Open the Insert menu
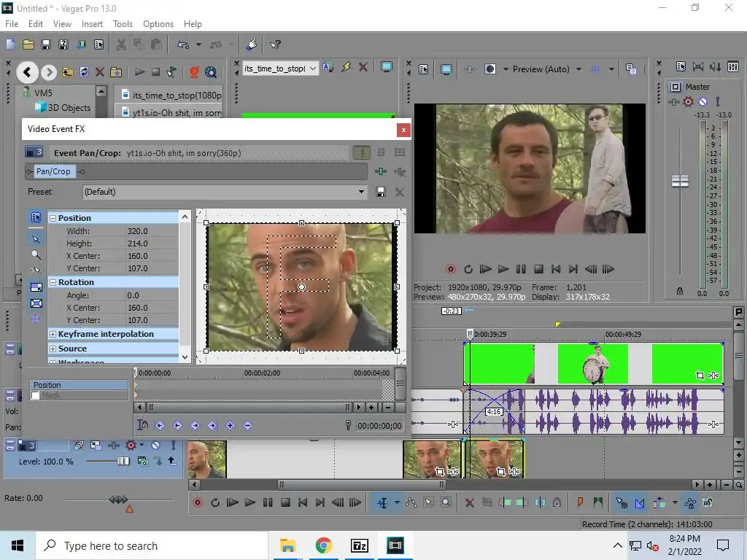The image size is (747, 560). tap(92, 24)
